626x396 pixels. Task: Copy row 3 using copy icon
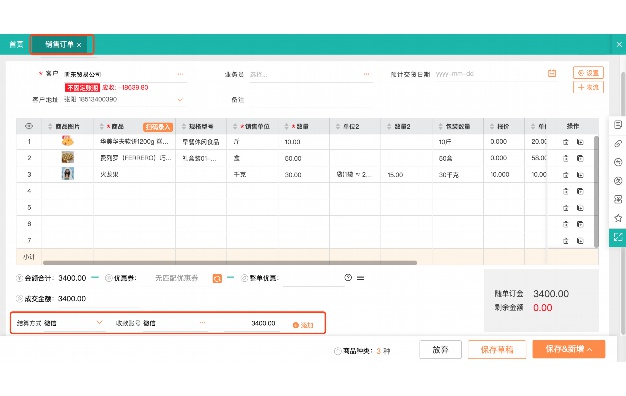[580, 175]
